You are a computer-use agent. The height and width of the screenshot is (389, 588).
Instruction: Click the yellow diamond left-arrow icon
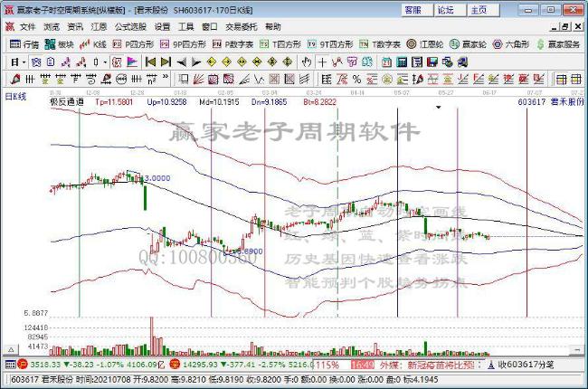pyautogui.click(x=212, y=62)
